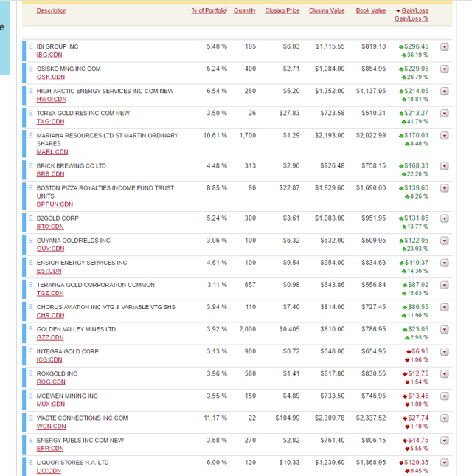Sort by Quantity column header

[x=245, y=10]
